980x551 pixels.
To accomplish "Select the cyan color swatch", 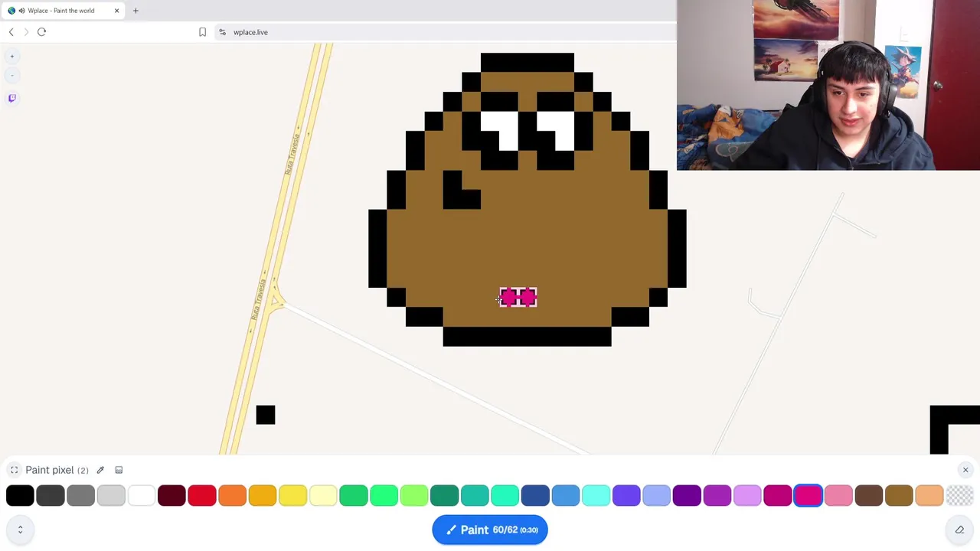I will [x=596, y=496].
